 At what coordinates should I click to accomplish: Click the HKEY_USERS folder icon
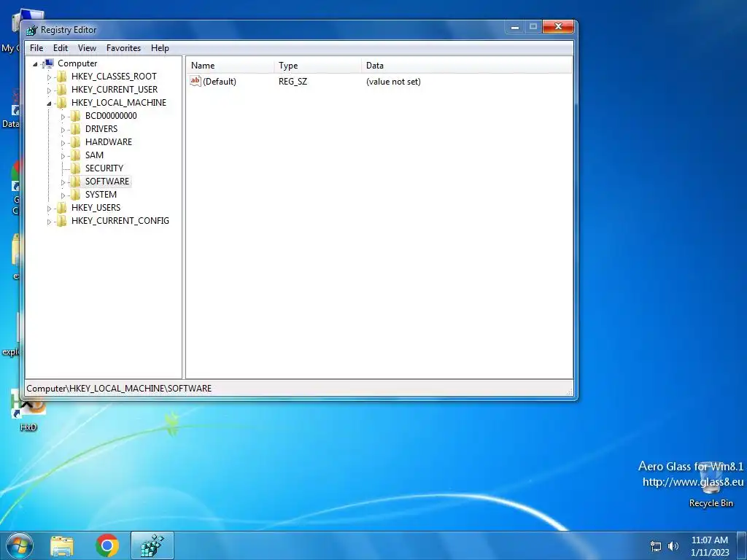(x=61, y=207)
